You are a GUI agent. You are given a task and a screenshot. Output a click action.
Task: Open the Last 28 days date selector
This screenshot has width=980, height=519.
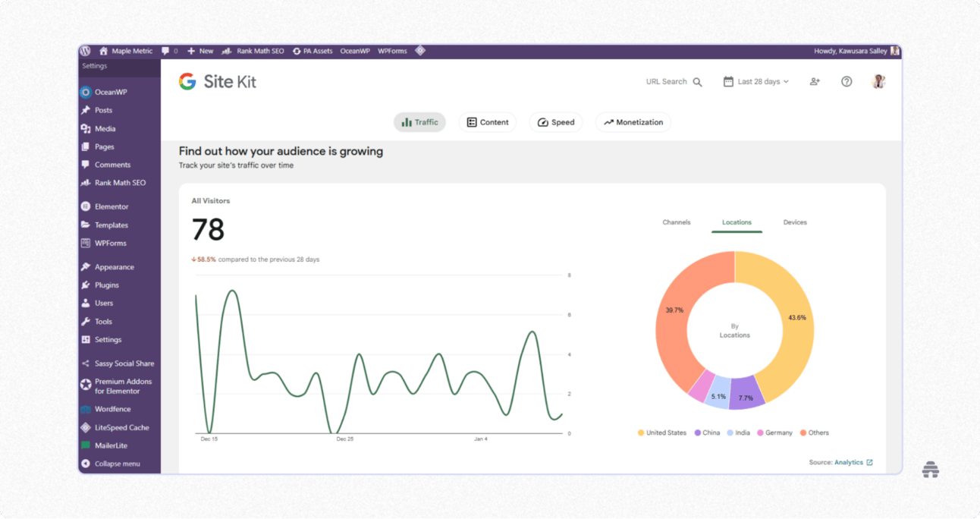pyautogui.click(x=755, y=81)
